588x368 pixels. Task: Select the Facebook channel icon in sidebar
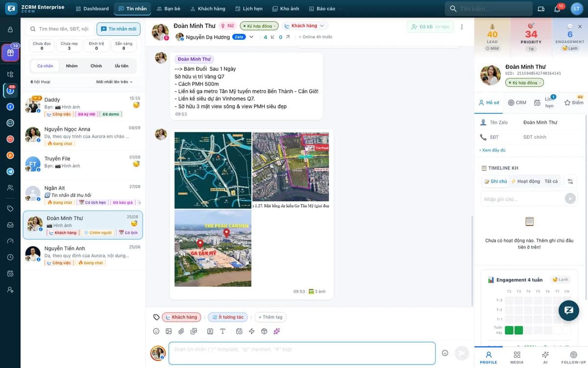(x=10, y=106)
